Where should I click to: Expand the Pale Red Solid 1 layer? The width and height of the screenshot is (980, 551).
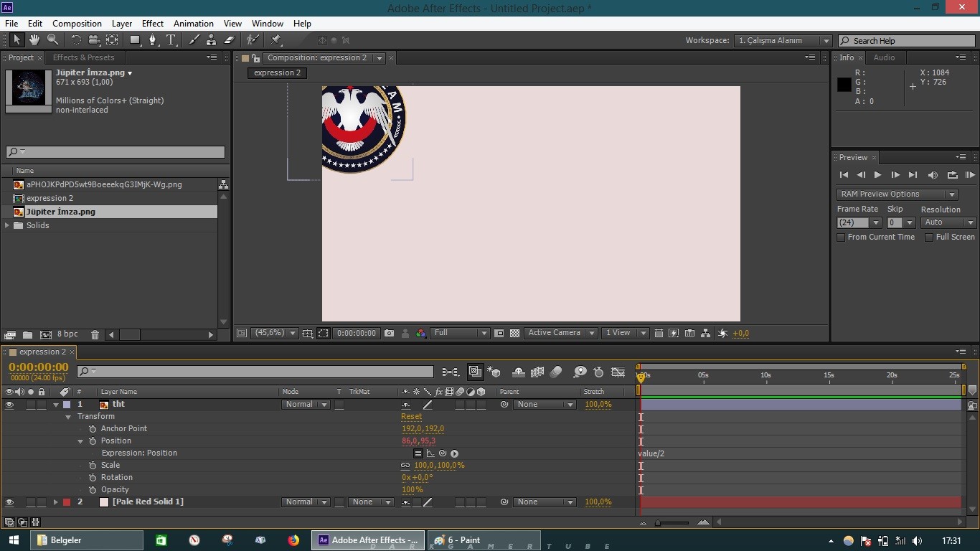click(56, 502)
